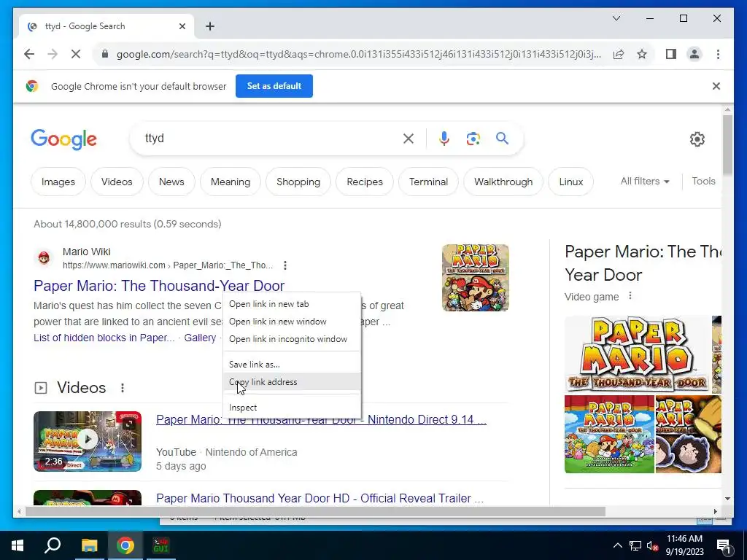This screenshot has height=560, width=747.
Task: Open Google settings gear
Action: coord(697,139)
